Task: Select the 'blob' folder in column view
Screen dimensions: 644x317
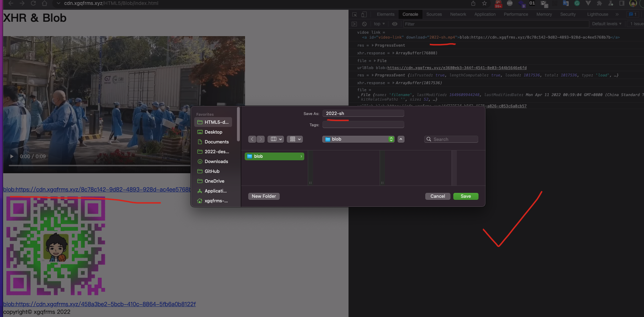Action: point(274,156)
